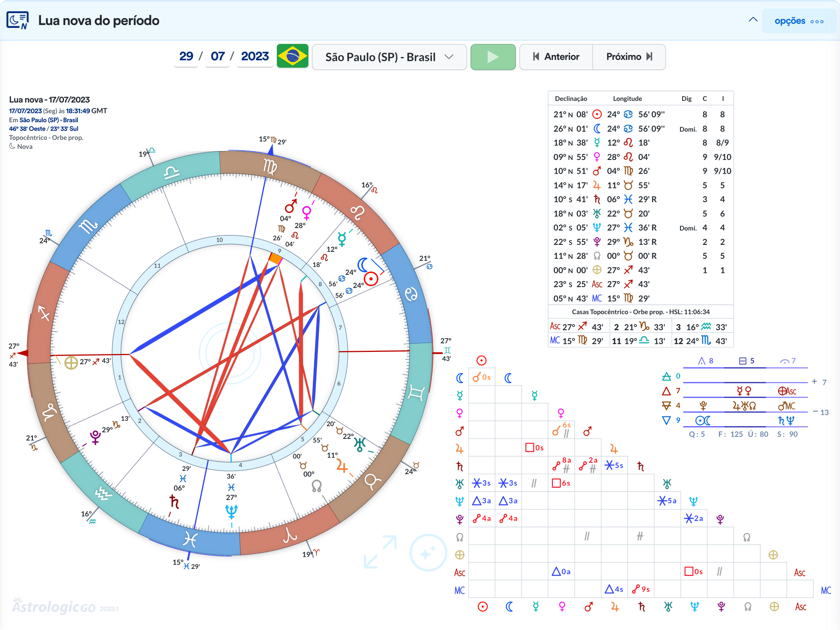840x630 pixels.
Task: Select the Brazil flag icon
Action: 292,56
